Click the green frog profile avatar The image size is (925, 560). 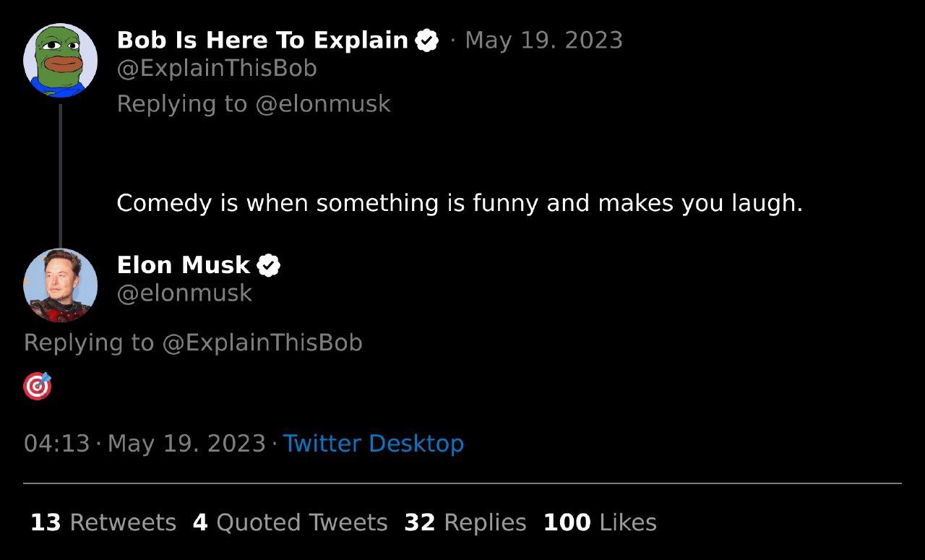61,60
